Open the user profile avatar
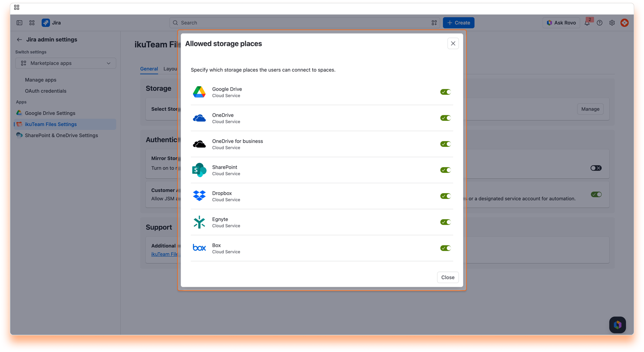This screenshot has height=352, width=644. tap(625, 23)
